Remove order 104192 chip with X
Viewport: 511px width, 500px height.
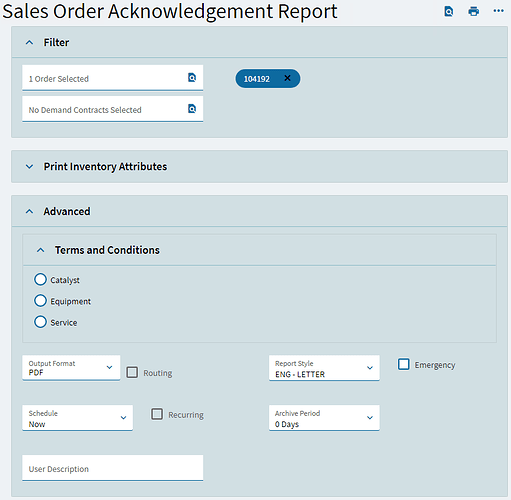point(287,78)
